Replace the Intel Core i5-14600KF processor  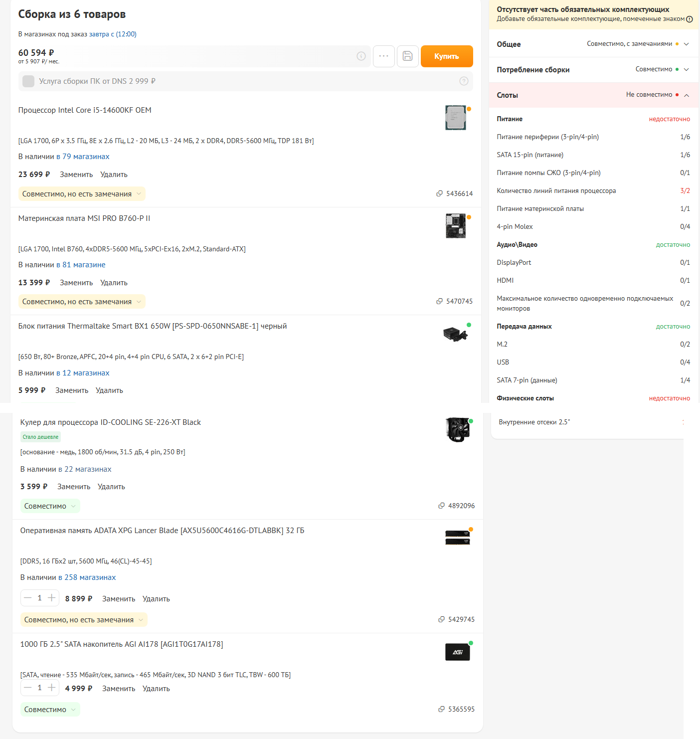click(x=76, y=175)
